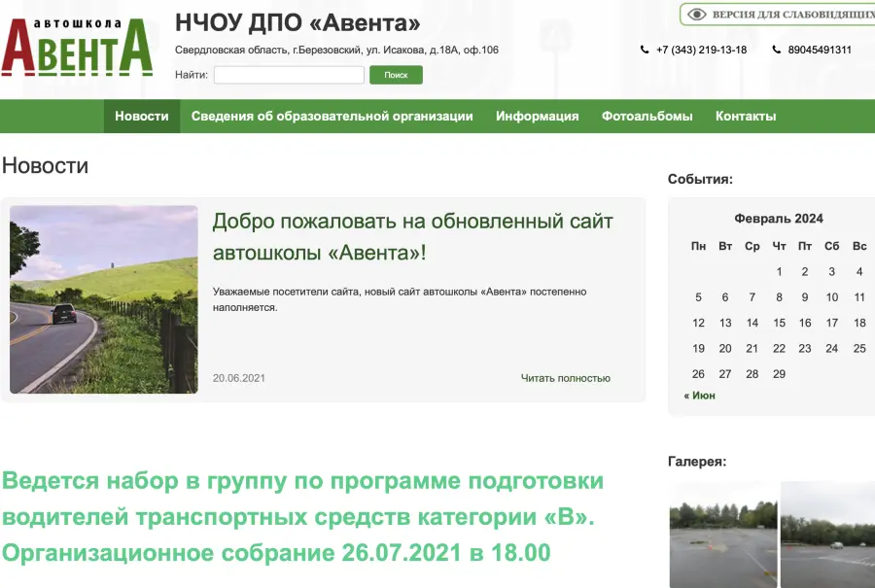Screen dimensions: 875x588
Task: Open the second gallery photo with car
Action: point(827,535)
